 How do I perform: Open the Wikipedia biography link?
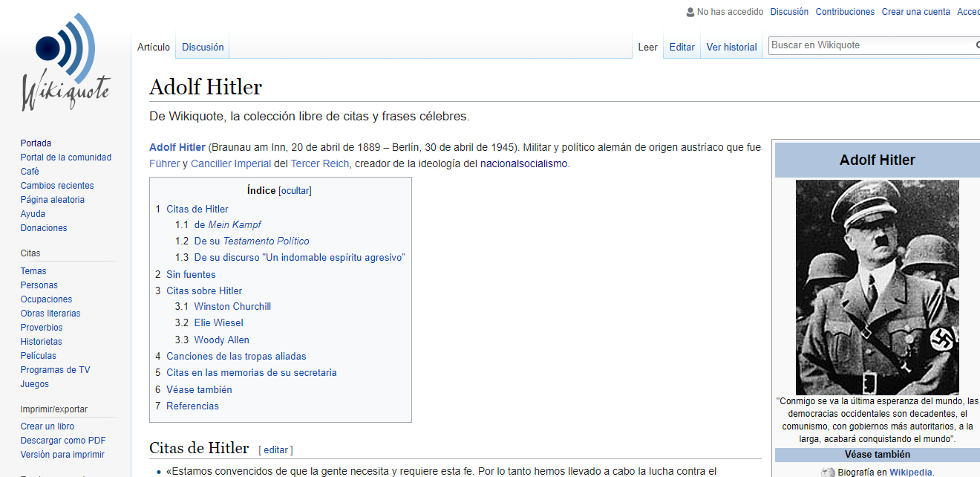[x=911, y=473]
